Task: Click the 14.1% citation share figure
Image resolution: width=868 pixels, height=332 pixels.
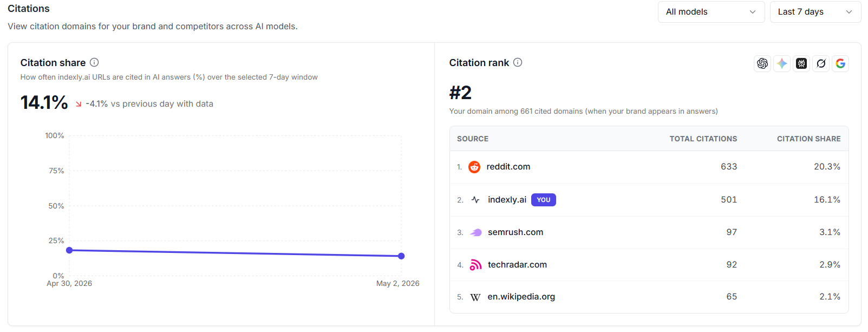Action: click(44, 102)
